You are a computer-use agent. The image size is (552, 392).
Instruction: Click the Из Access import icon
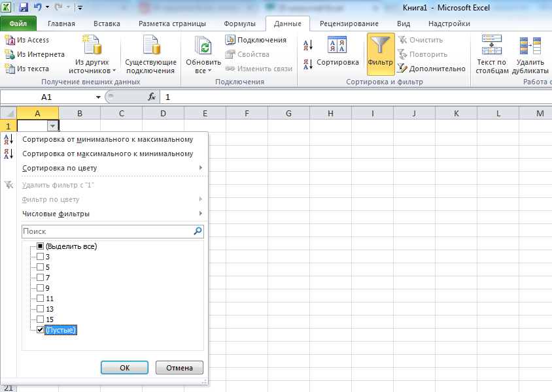click(10, 40)
